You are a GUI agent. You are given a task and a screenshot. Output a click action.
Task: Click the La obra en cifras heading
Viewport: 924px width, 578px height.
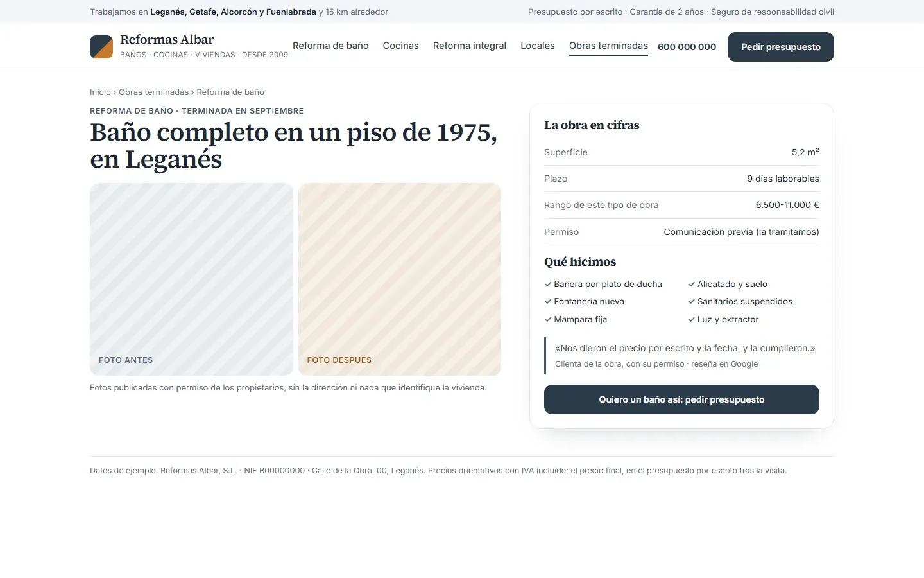point(592,125)
